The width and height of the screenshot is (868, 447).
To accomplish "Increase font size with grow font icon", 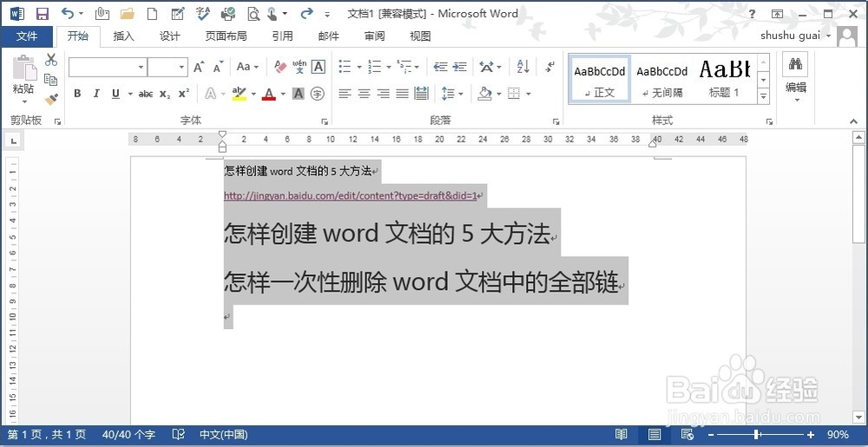I will point(199,67).
